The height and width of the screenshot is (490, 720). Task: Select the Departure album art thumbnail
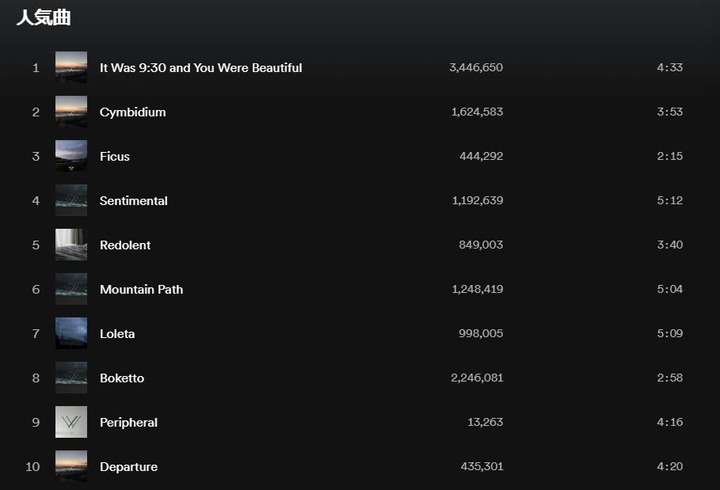pyautogui.click(x=71, y=467)
